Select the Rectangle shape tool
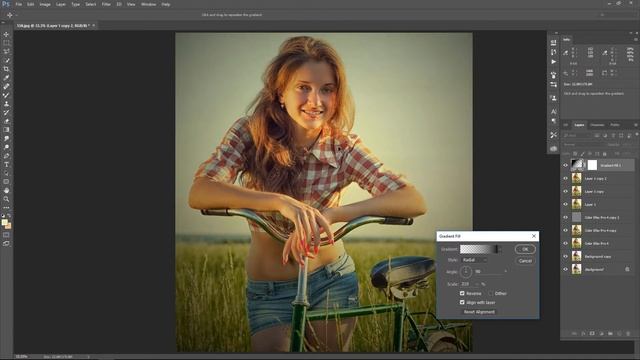The height and width of the screenshot is (360, 640). pos(6,182)
